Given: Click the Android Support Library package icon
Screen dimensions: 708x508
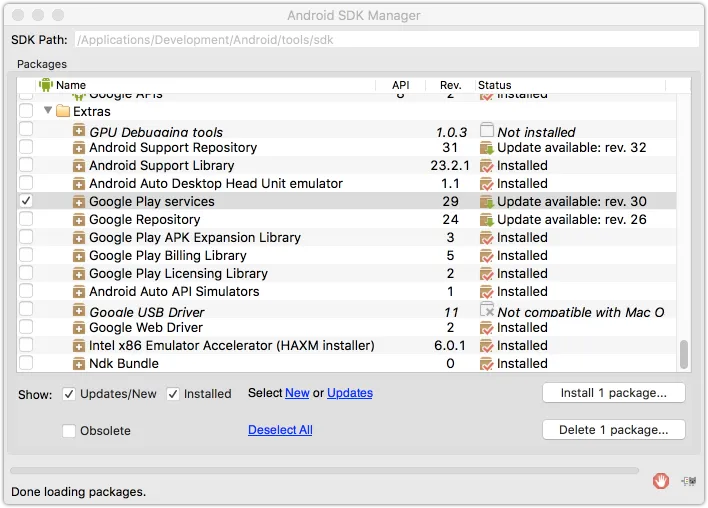Looking at the screenshot, I should (79, 166).
